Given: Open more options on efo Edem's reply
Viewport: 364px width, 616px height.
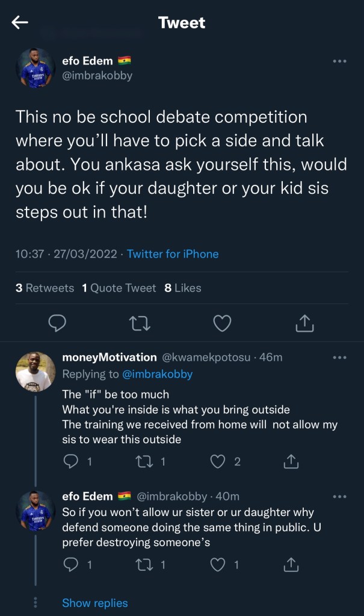Looking at the screenshot, I should click(x=339, y=497).
